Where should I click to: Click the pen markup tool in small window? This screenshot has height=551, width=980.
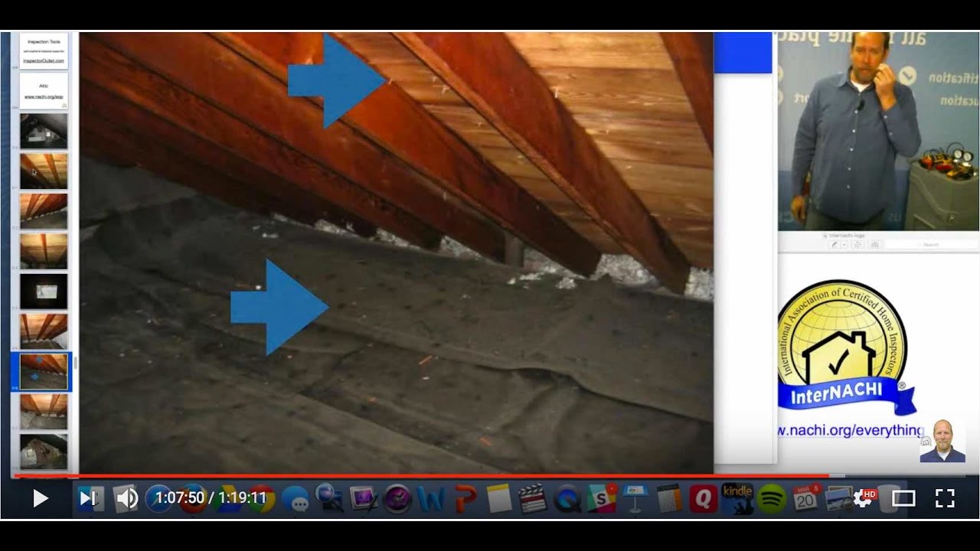(x=834, y=244)
